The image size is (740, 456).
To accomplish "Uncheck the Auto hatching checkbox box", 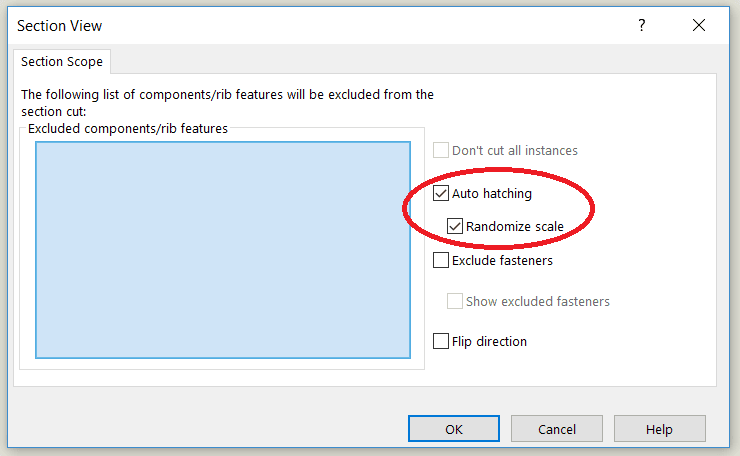I will pyautogui.click(x=441, y=193).
